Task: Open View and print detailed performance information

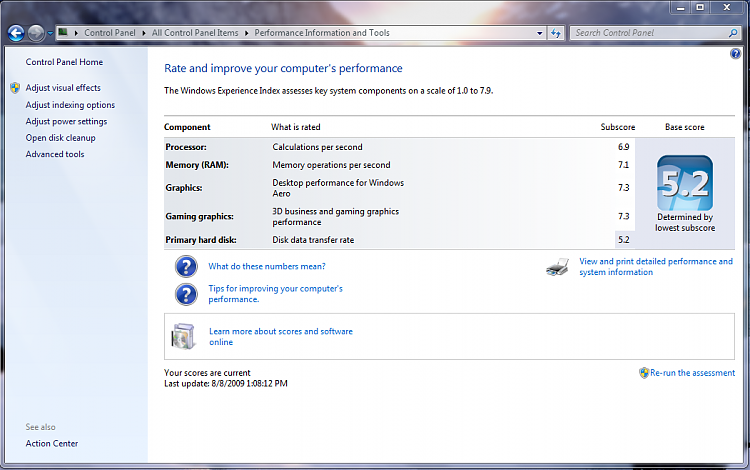Action: [x=656, y=267]
